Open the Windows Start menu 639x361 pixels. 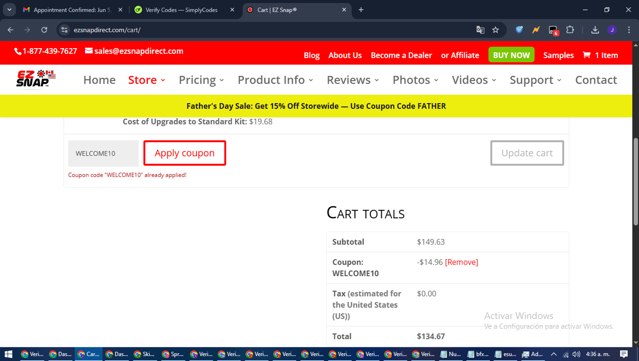click(8, 354)
